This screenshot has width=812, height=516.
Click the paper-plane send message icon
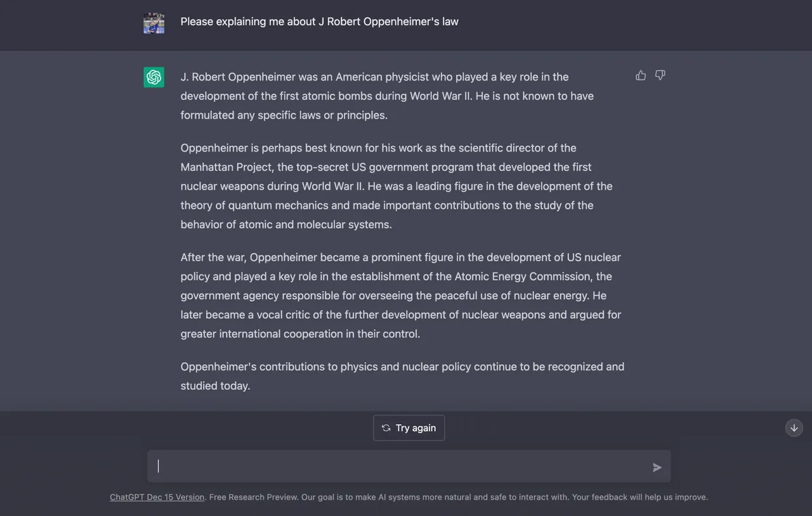(x=657, y=467)
